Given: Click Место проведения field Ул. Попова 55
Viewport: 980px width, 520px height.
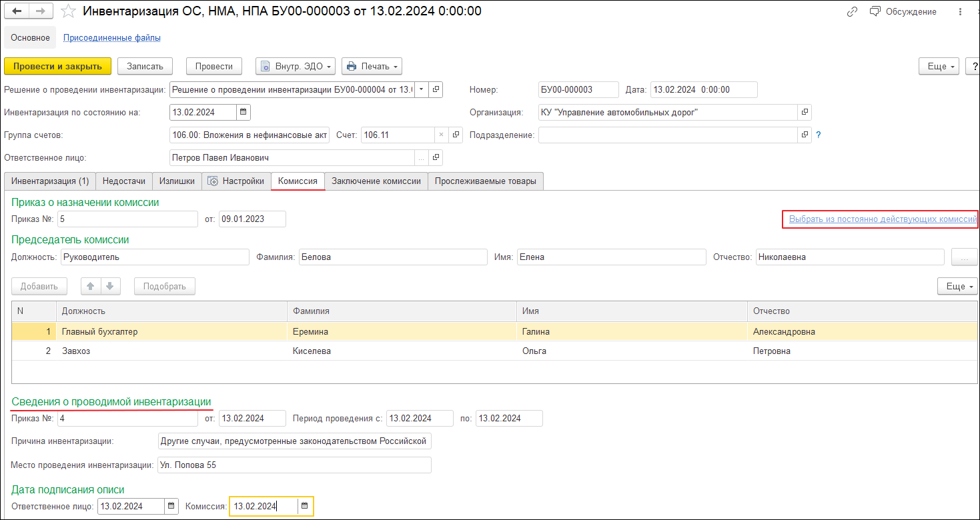Looking at the screenshot, I should point(294,465).
